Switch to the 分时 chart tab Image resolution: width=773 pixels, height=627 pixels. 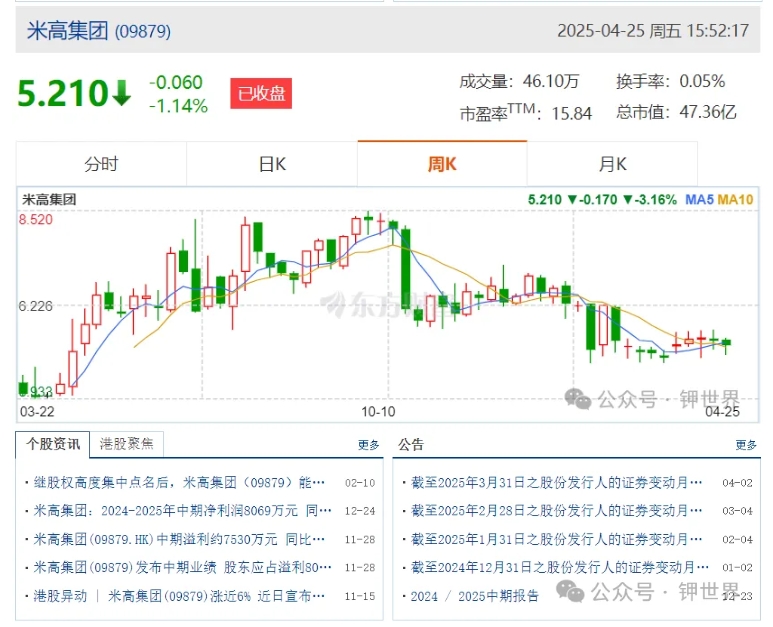(x=101, y=164)
